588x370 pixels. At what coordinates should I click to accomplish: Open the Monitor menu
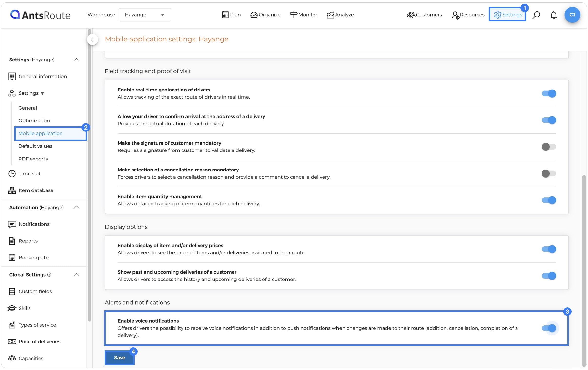(x=303, y=15)
